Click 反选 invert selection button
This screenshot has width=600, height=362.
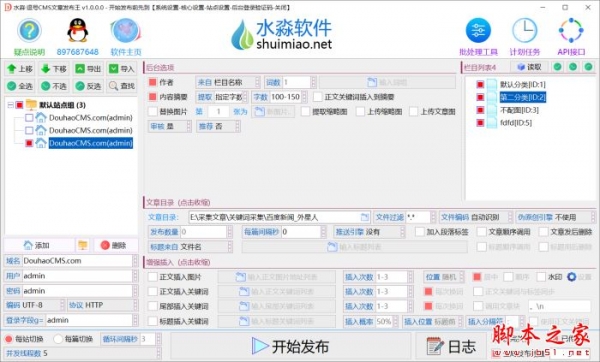pos(88,86)
